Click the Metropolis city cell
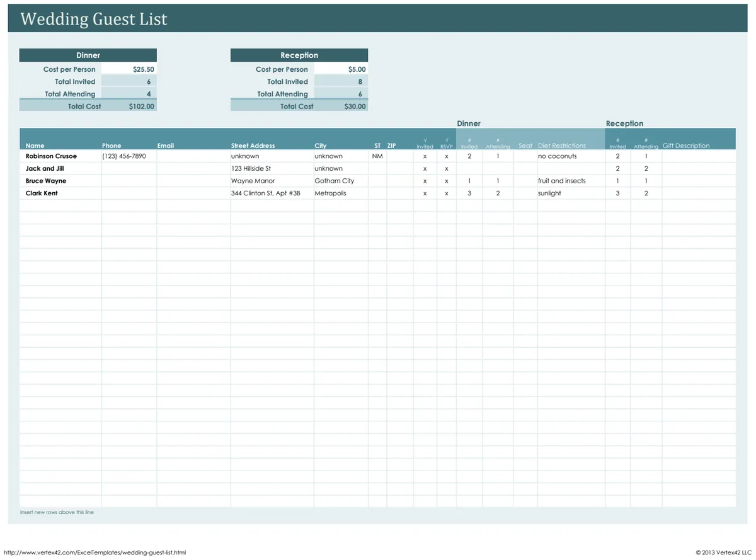 341,193
